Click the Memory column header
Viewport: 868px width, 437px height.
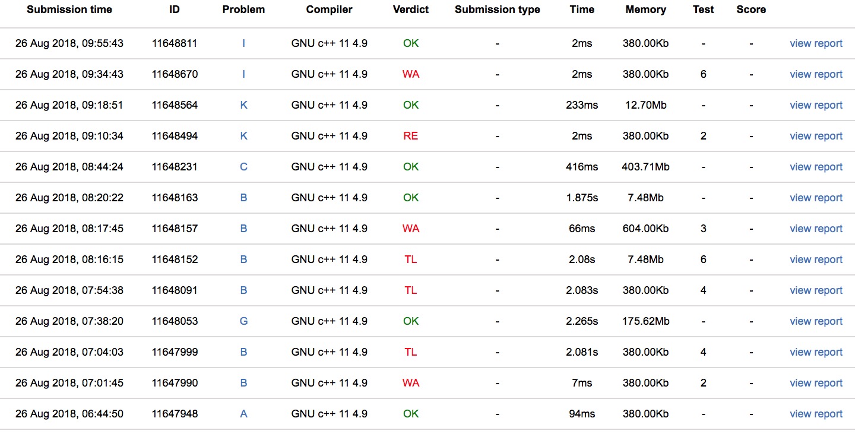[x=645, y=9]
